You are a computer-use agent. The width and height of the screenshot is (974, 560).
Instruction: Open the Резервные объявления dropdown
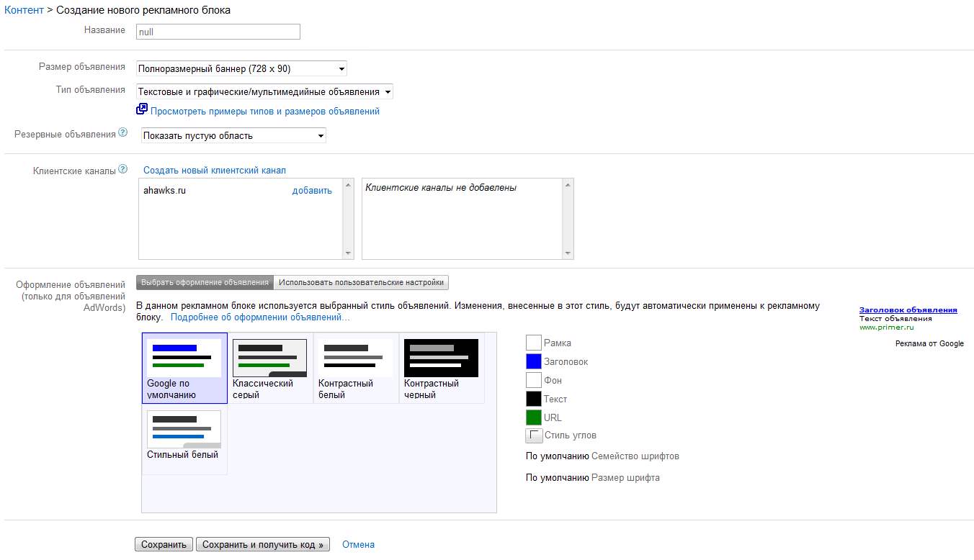click(x=231, y=135)
